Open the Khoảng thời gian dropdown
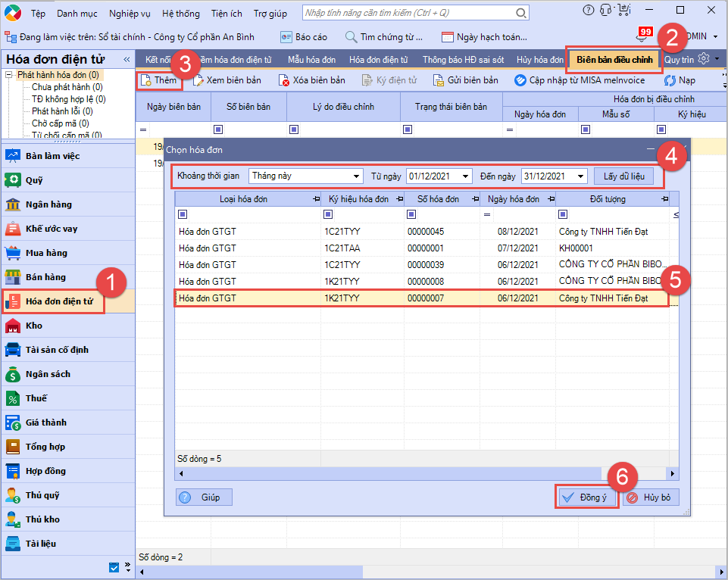 (356, 176)
